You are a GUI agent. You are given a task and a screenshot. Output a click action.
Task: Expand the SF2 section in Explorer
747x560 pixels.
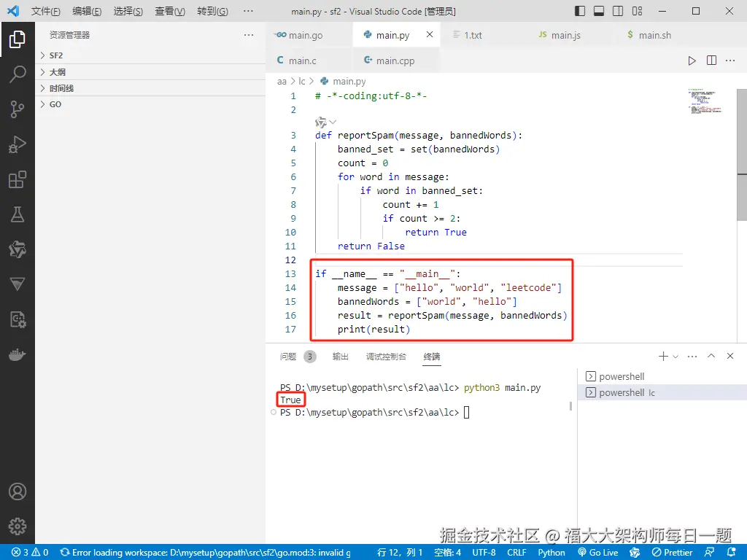(x=150, y=55)
